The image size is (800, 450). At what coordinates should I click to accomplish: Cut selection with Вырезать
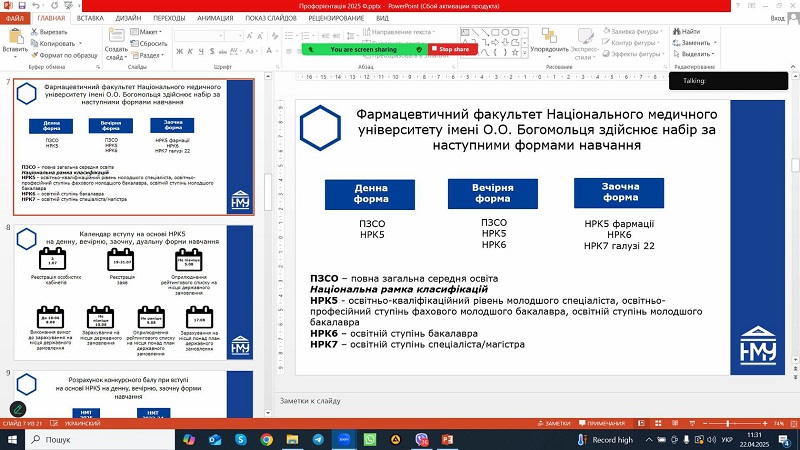(x=49, y=32)
